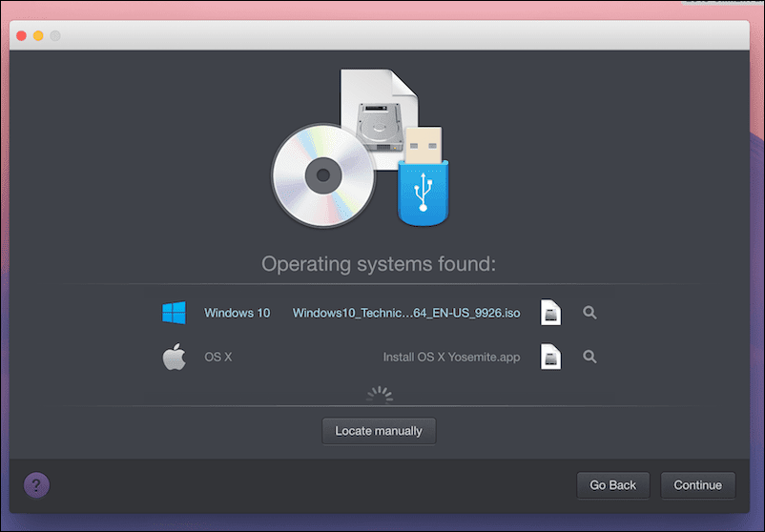
Task: Choose Install OS X Yosemite.app entry
Action: click(x=452, y=357)
